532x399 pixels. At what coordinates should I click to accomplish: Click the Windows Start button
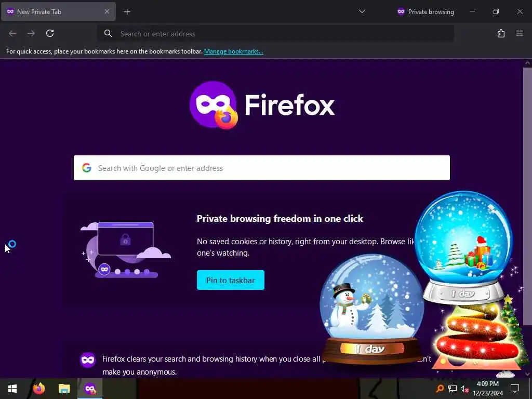[12, 389]
